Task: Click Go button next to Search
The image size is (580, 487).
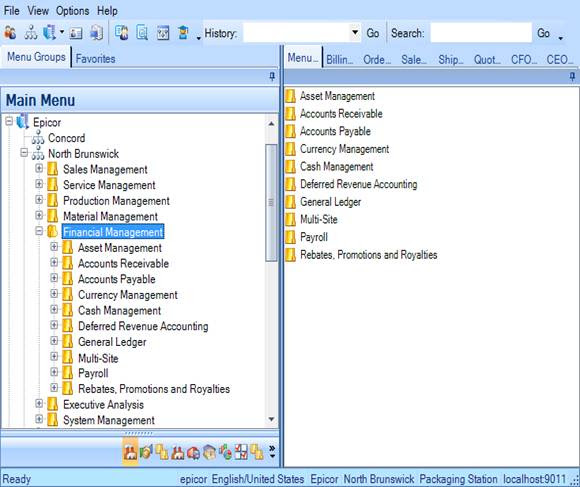Action: tap(543, 33)
